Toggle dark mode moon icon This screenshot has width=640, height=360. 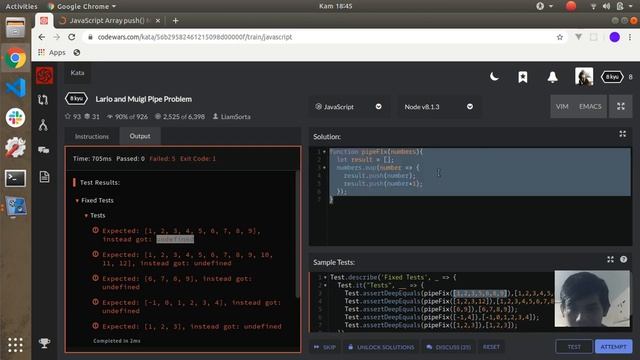(494, 77)
